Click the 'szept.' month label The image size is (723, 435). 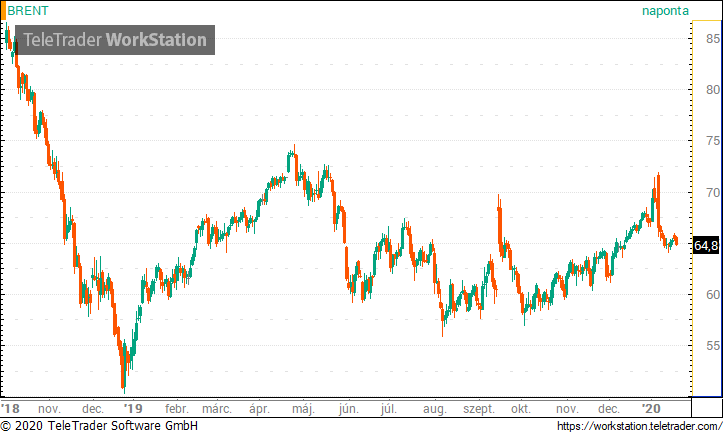[x=479, y=409]
